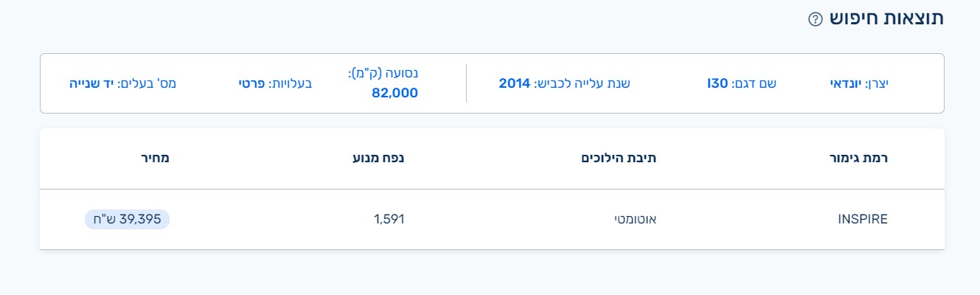Select the mileage value "82,000"
The image size is (980, 295).
[x=395, y=93]
